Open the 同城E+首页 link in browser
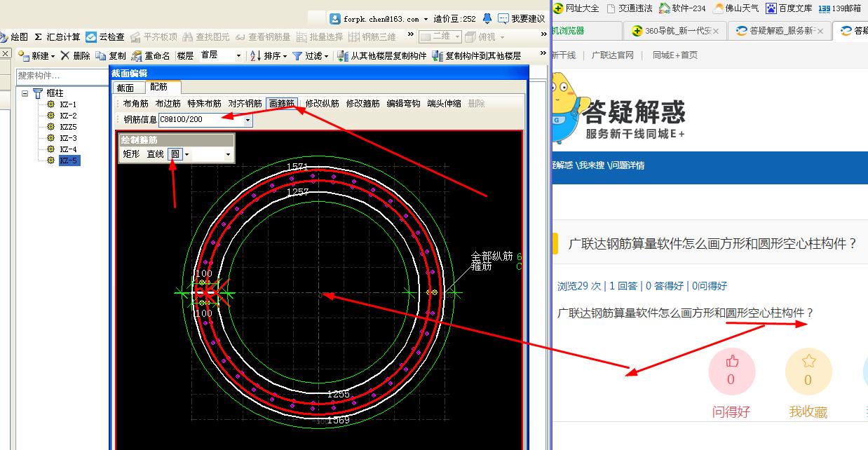Screen dimensions: 868x450 pos(675,55)
